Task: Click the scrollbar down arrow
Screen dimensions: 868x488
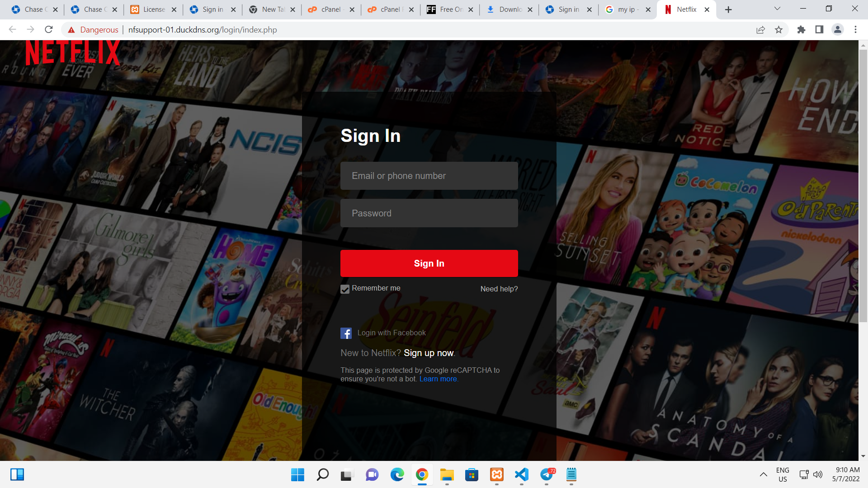Action: (863, 456)
